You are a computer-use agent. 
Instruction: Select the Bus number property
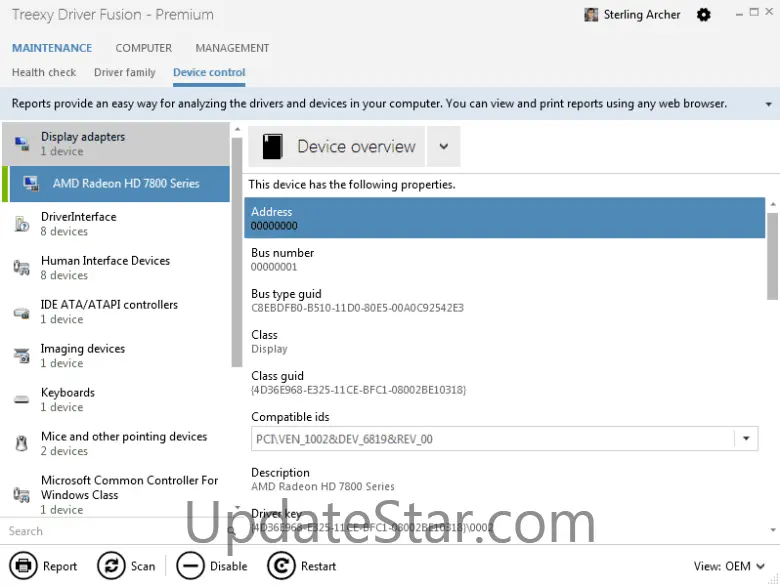(504, 259)
